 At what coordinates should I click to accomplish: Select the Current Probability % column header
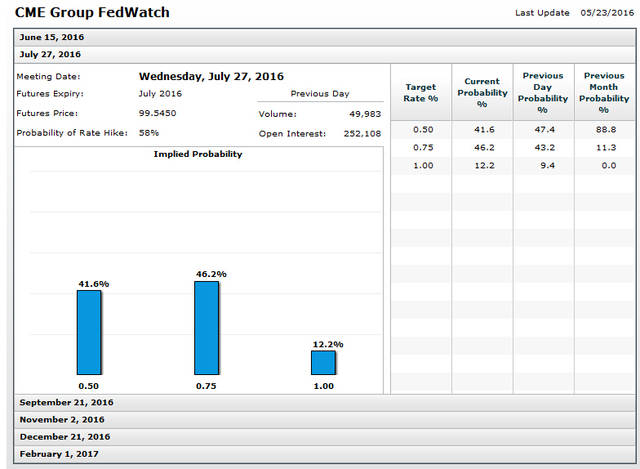click(x=482, y=93)
